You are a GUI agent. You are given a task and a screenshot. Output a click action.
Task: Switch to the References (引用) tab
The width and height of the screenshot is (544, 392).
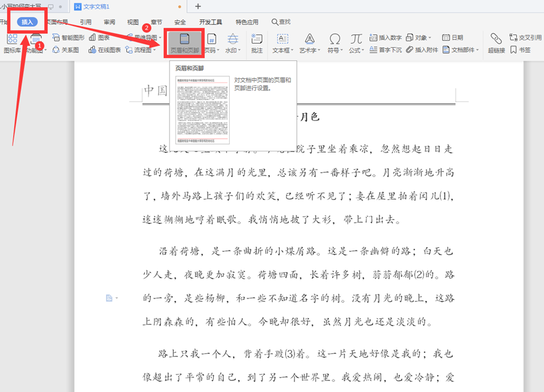click(x=86, y=22)
